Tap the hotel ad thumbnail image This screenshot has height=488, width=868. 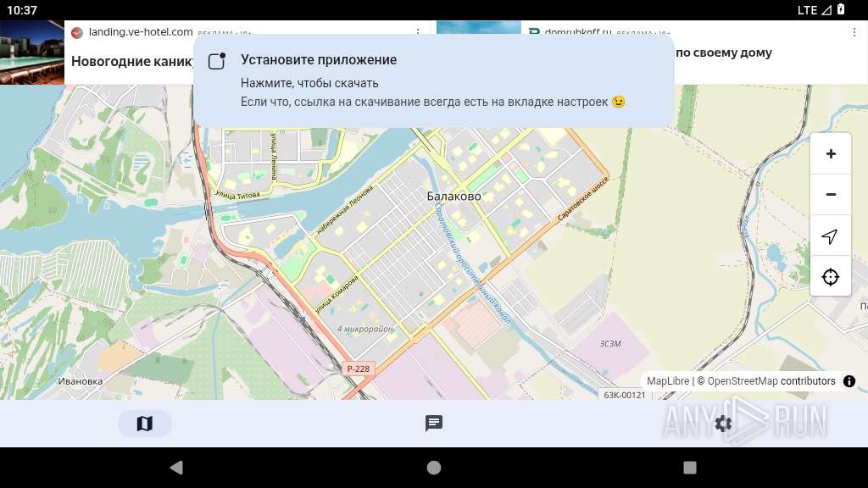click(32, 53)
